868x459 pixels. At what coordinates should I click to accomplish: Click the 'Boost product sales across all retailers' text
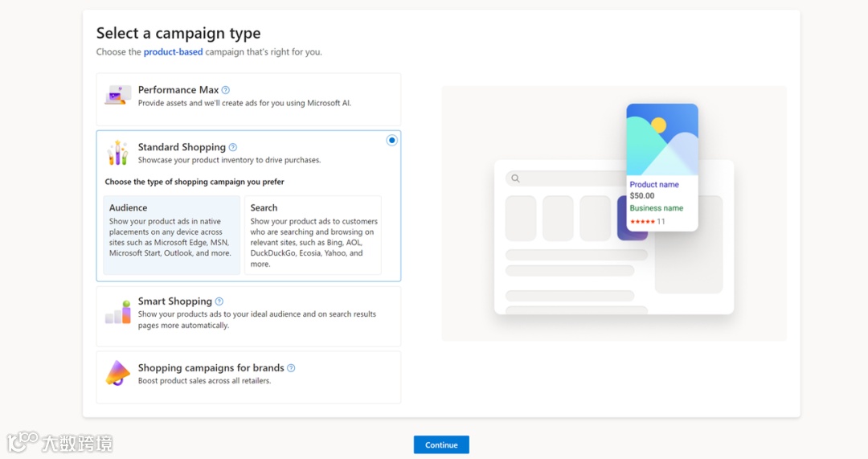tap(204, 381)
